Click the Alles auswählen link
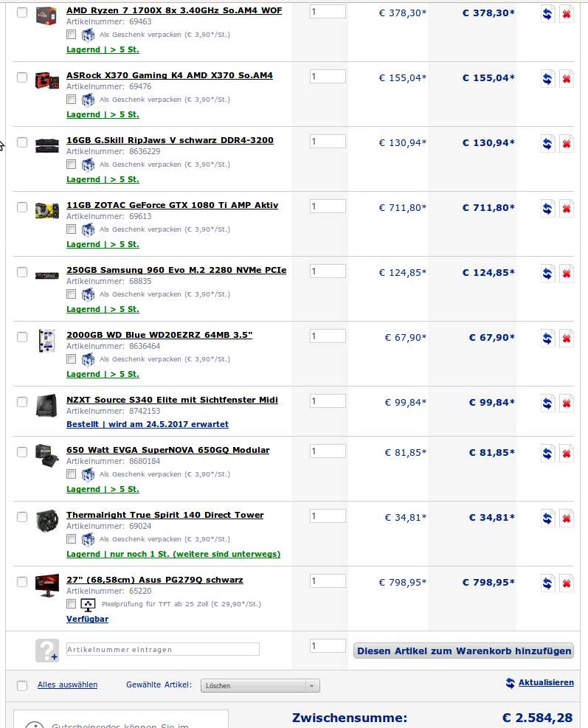 coord(67,684)
